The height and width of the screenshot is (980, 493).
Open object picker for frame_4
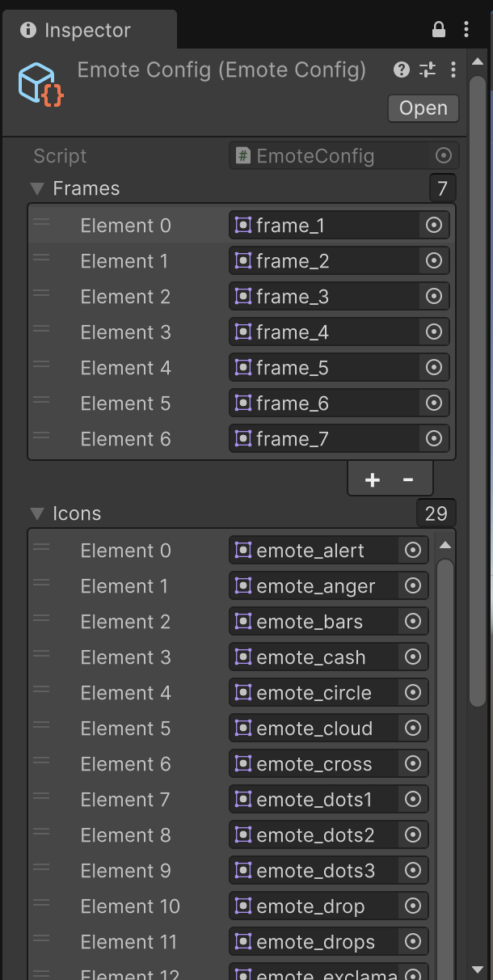[x=434, y=332]
